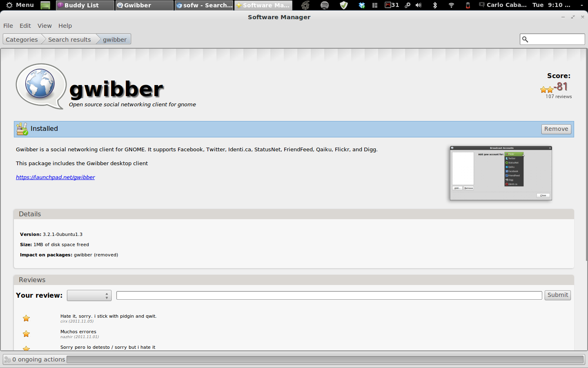588x368 pixels.
Task: Click the swirl aperture tray icon
Action: pyautogui.click(x=305, y=5)
